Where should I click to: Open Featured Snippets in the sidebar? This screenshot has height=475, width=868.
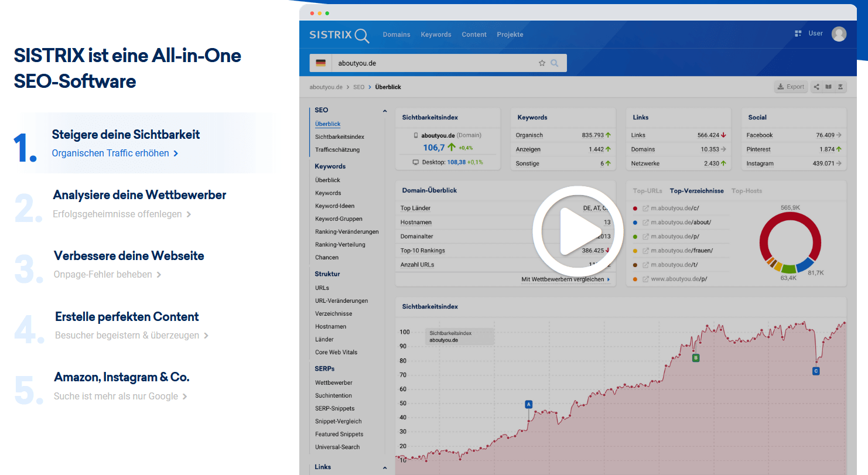pos(339,434)
